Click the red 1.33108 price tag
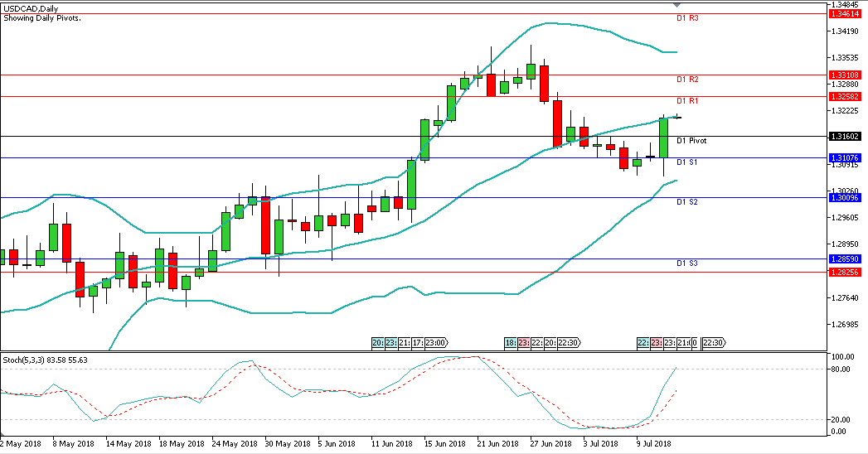 (x=846, y=75)
